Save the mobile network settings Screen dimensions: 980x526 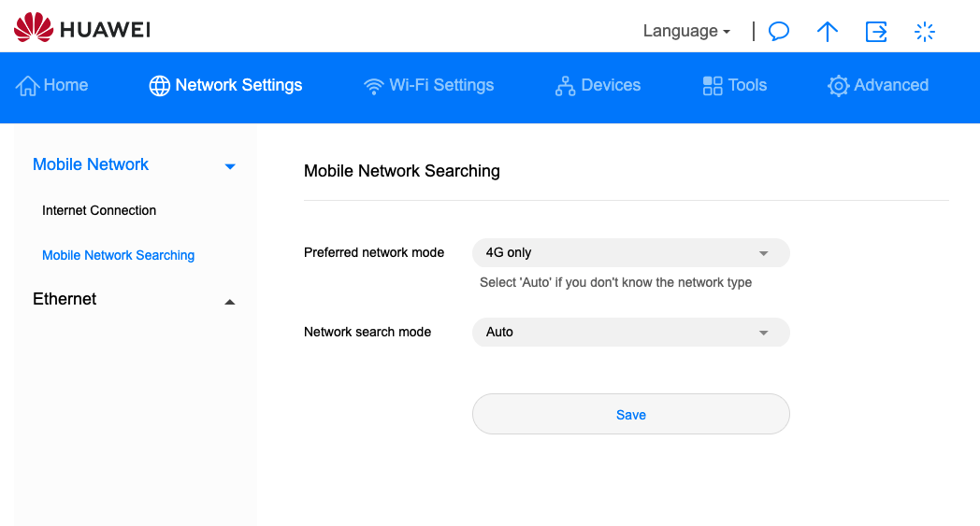[x=630, y=414]
